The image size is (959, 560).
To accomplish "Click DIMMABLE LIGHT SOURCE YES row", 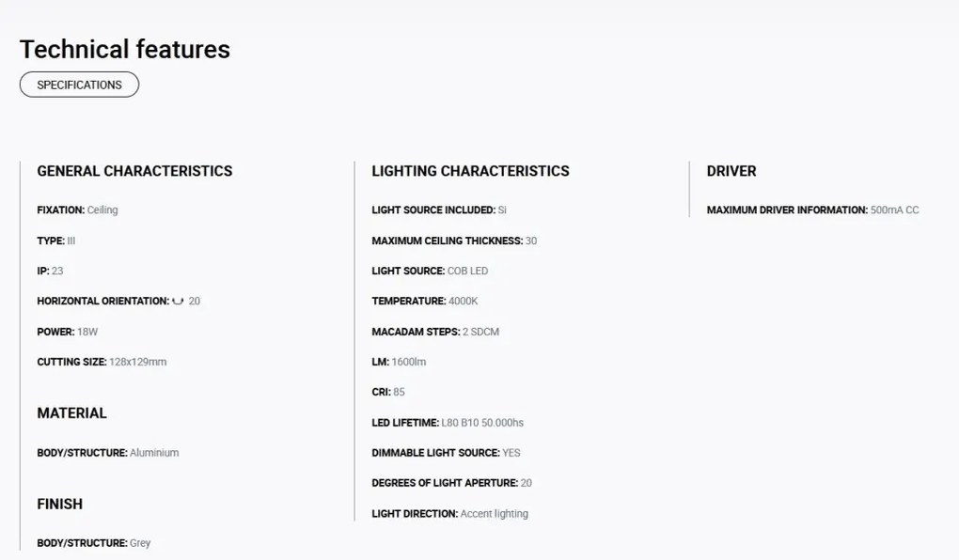I will coord(446,452).
